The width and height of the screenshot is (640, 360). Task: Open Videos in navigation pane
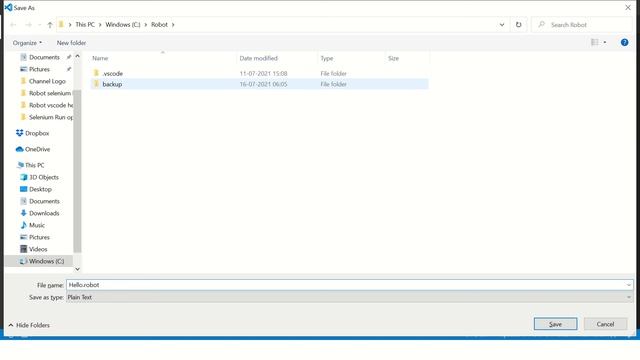click(x=38, y=249)
